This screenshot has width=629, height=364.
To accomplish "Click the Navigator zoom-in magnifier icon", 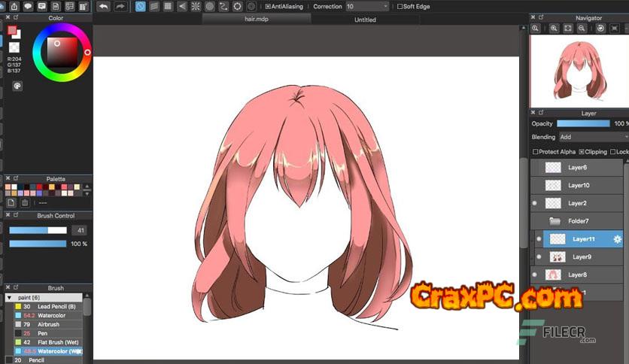I will [554, 28].
